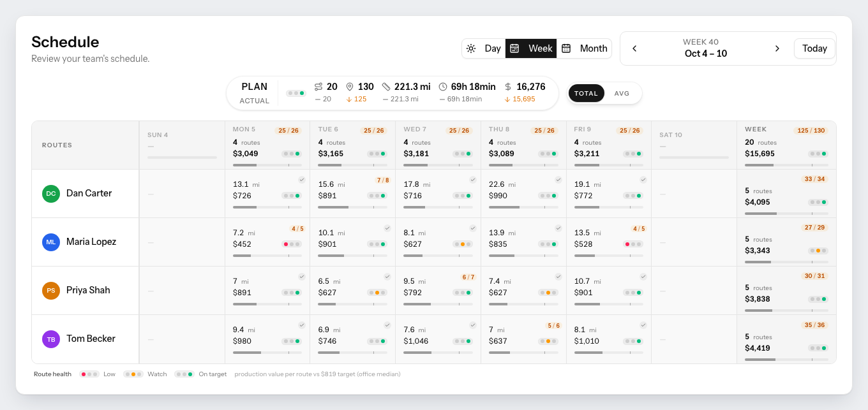The image size is (868, 410).
Task: Click Maria Lopez's red health dots at $452
Action: coord(292,244)
